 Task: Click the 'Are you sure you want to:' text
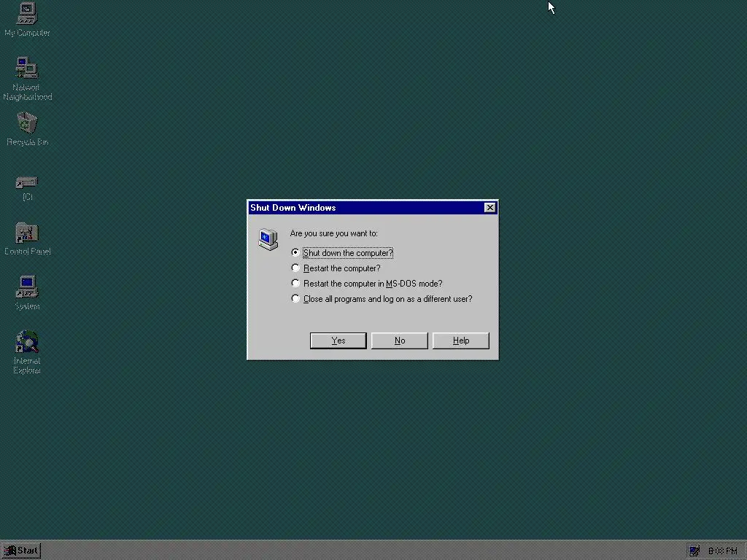333,233
